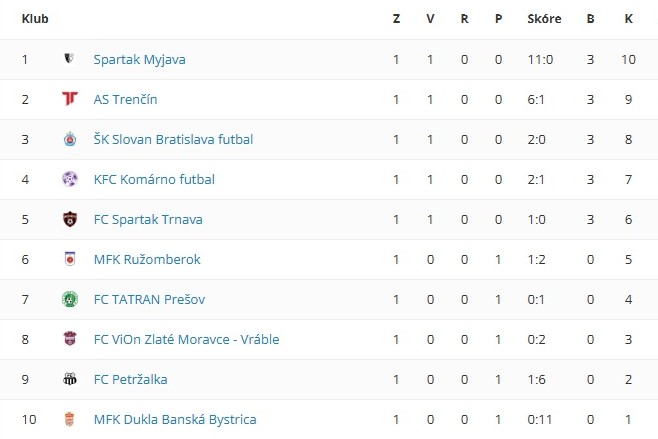The width and height of the screenshot is (658, 439).
Task: Open the KFC Komárno futbal link
Action: tap(154, 180)
